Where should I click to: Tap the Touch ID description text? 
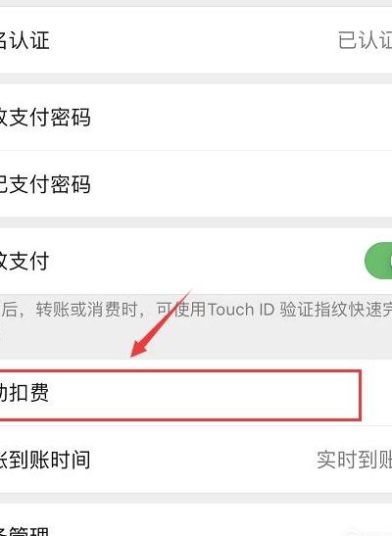coord(196,310)
